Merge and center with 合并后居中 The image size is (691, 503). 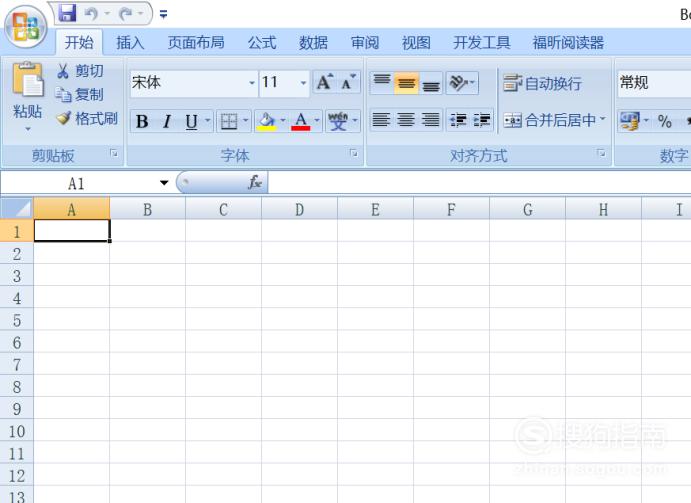[x=549, y=120]
